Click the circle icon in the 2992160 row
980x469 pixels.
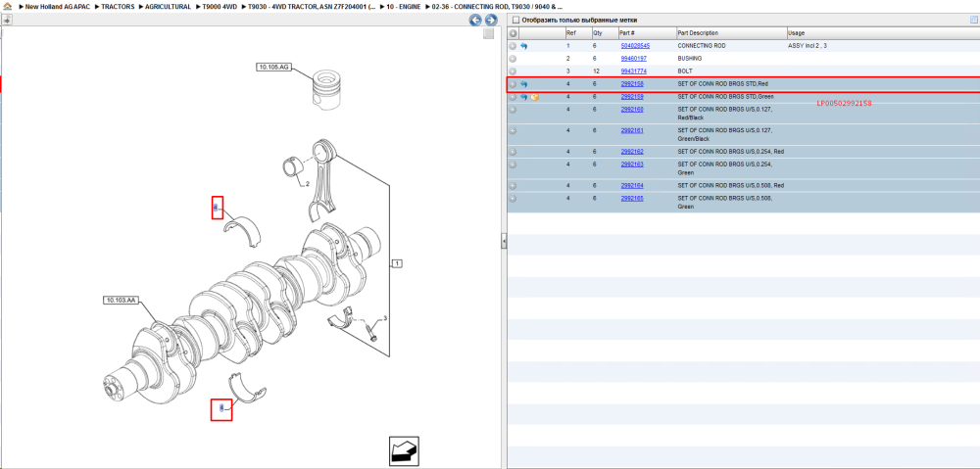click(x=513, y=110)
